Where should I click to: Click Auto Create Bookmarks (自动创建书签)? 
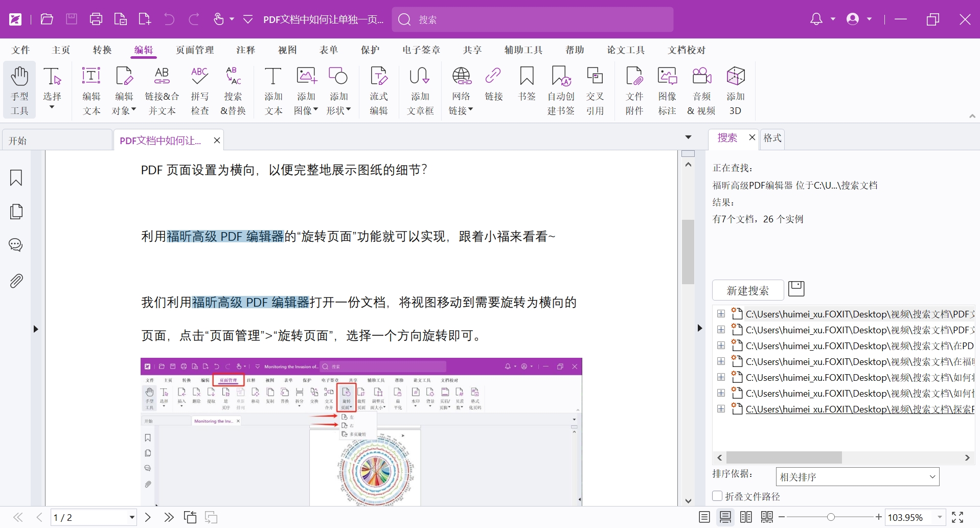(561, 90)
